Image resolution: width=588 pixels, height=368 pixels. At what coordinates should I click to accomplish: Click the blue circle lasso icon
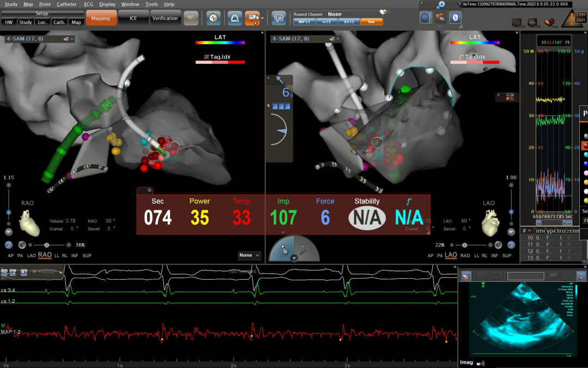[x=426, y=17]
